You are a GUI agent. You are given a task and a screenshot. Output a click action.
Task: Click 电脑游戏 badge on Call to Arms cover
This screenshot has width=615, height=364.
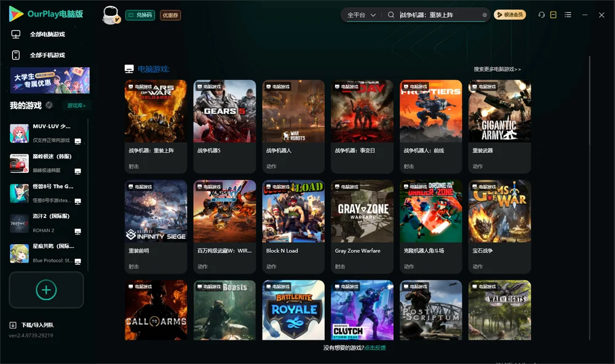click(x=140, y=287)
